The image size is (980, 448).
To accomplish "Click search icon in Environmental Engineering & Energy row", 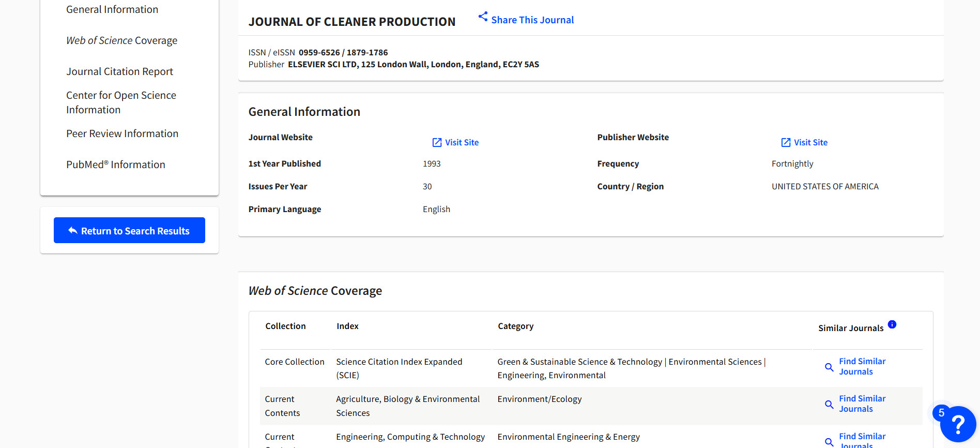I will pos(829,442).
